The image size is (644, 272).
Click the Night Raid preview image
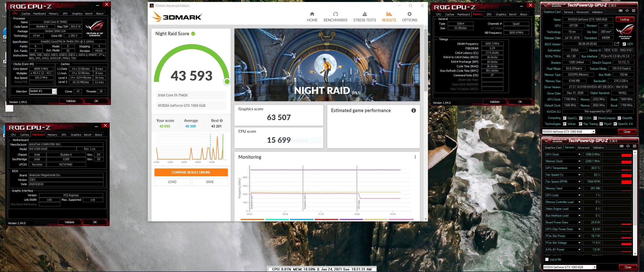327,65
